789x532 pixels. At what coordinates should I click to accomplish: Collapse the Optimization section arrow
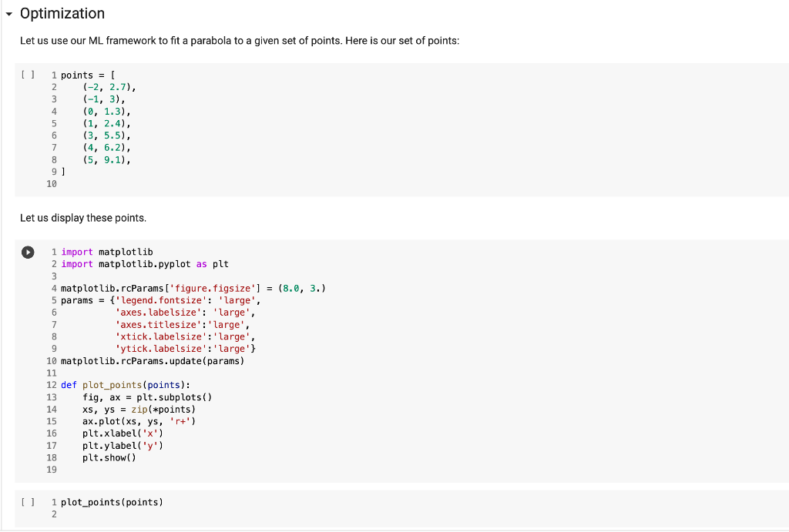8,15
